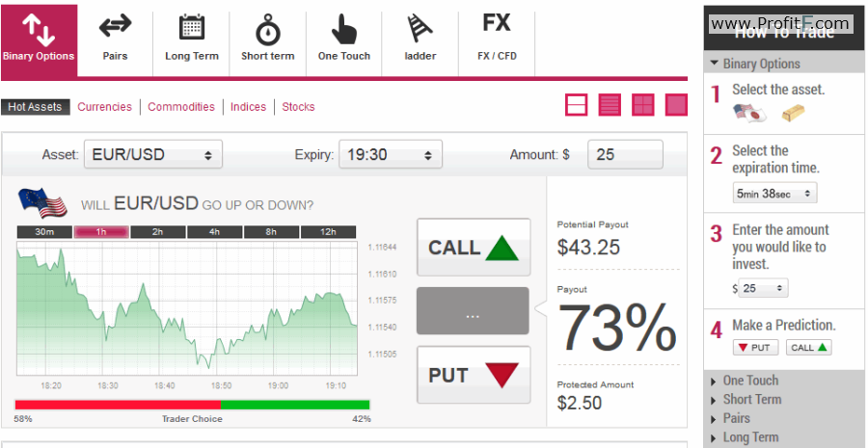Open the Pairs trading mode icon
Screen dimensions: 868x448
115,26
